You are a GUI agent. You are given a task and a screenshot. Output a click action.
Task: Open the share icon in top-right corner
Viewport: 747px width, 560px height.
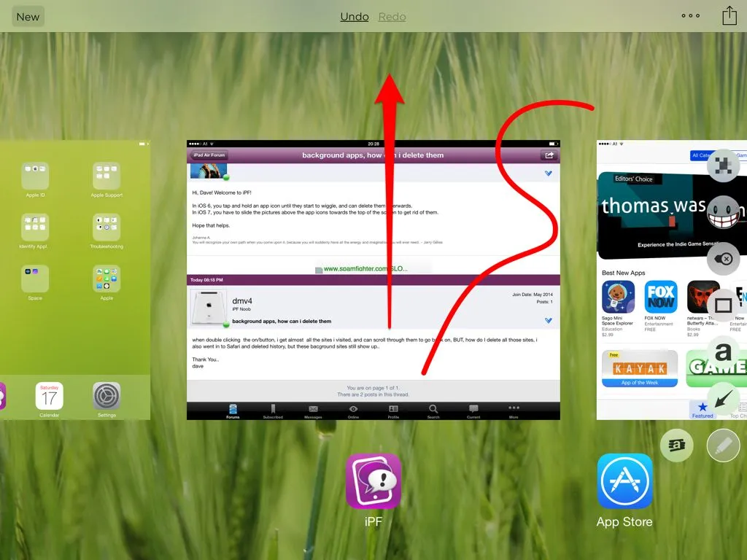[x=729, y=16]
